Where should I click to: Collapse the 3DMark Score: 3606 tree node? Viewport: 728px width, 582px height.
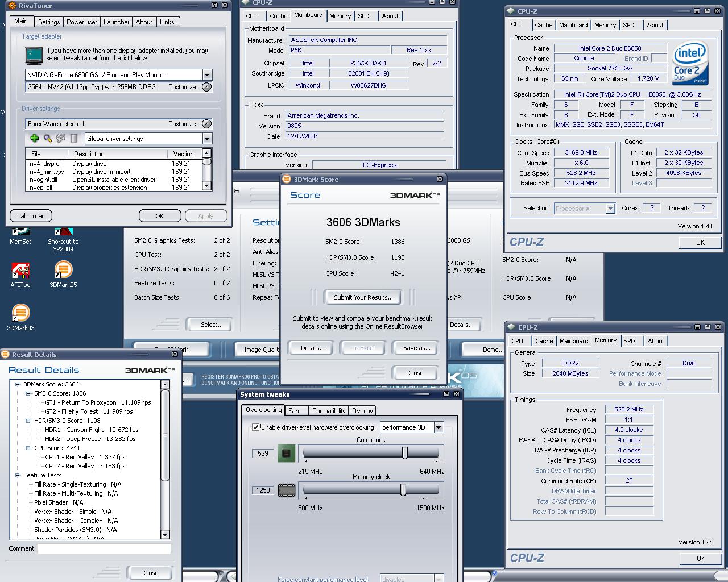(18, 384)
